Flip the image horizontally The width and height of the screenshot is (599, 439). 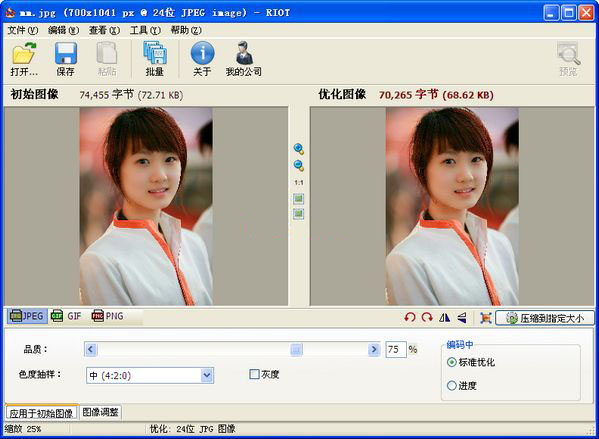coord(444,318)
